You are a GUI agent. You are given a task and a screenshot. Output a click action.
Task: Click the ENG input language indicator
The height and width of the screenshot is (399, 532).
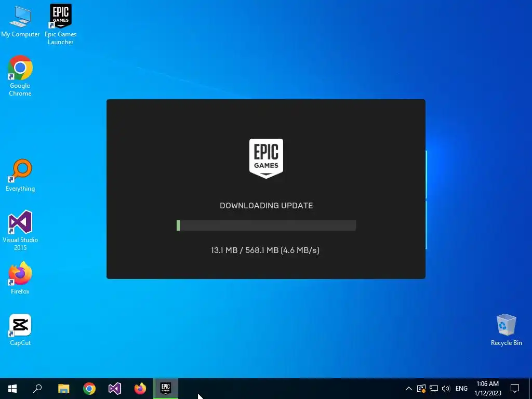click(x=461, y=389)
